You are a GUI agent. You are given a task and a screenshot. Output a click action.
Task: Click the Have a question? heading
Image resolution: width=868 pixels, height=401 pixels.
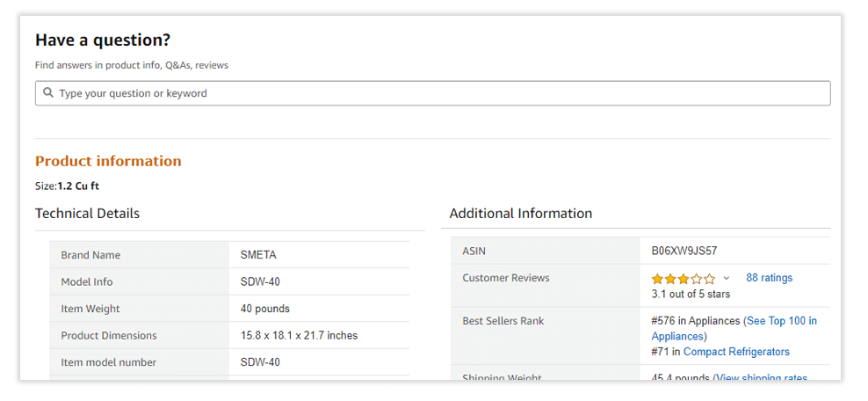pos(103,40)
